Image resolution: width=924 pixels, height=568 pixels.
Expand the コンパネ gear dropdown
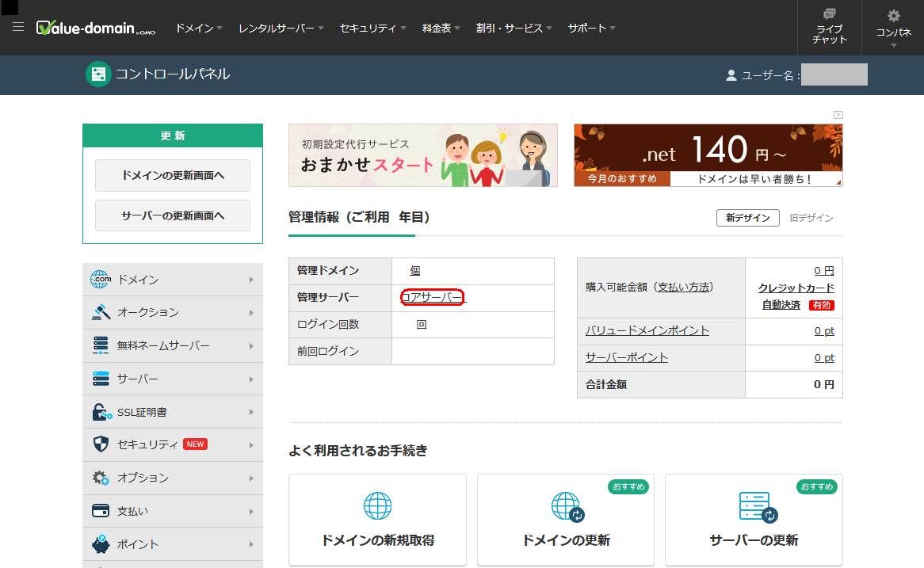point(893,28)
